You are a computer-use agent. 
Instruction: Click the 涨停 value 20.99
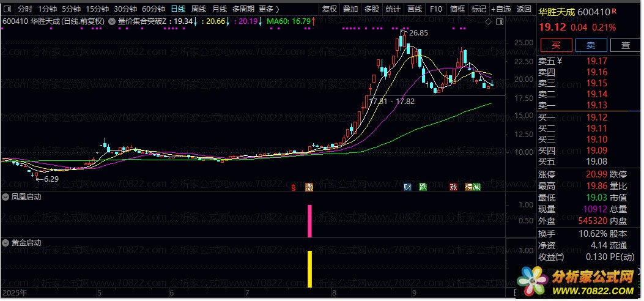[596, 174]
